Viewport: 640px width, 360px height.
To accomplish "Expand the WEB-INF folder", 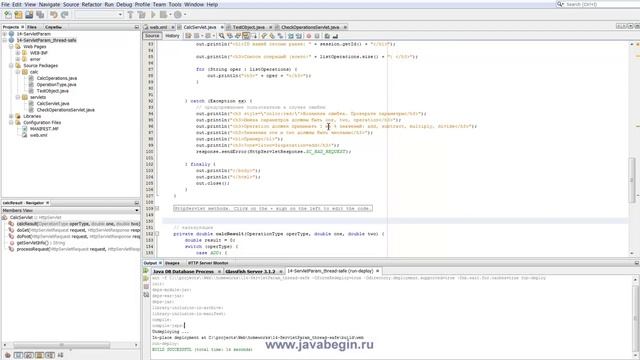I will click(18, 53).
